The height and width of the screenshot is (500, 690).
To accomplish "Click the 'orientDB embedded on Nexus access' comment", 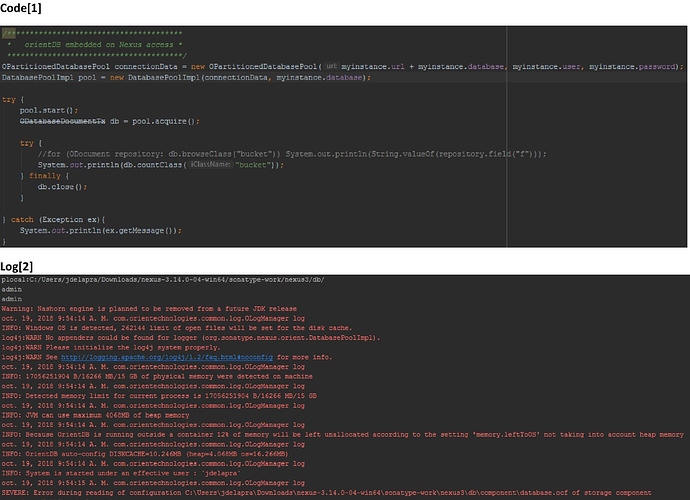I will (x=103, y=44).
